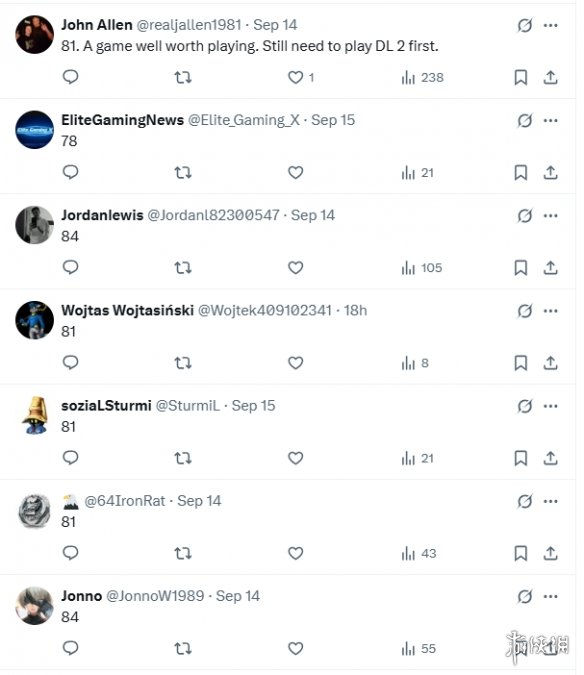Click sozialSturmi's Vivi avatar
Screen dimensions: 584x675
point(34,415)
